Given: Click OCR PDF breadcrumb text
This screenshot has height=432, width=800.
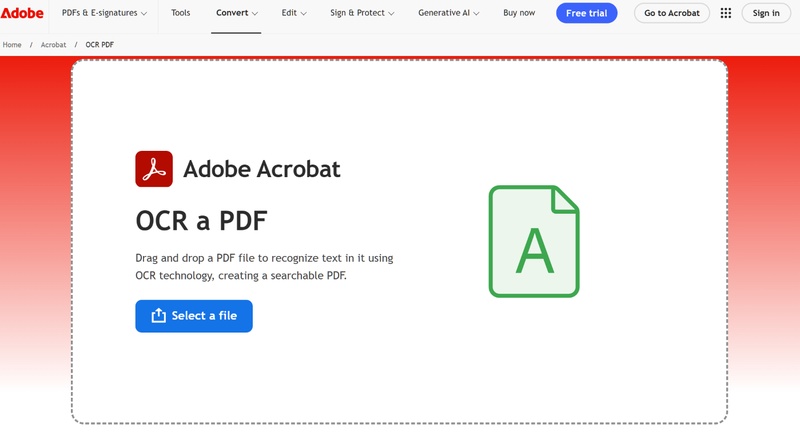Looking at the screenshot, I should [99, 45].
